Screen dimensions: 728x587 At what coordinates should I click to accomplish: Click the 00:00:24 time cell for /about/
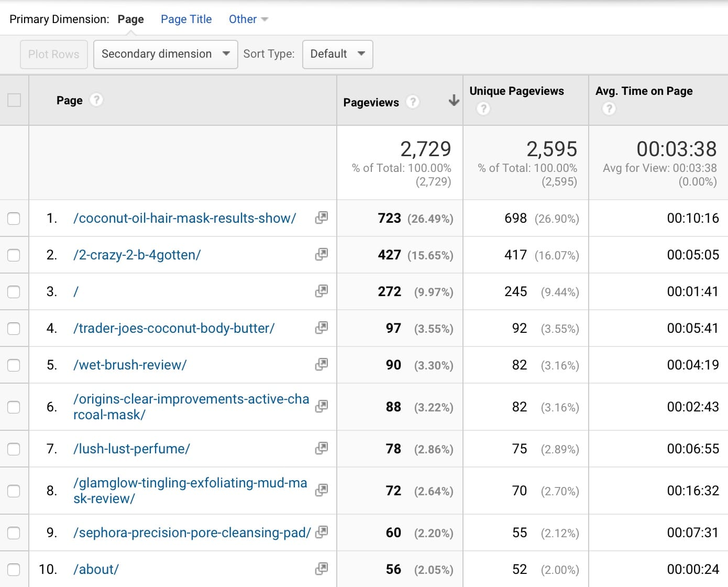click(x=692, y=569)
